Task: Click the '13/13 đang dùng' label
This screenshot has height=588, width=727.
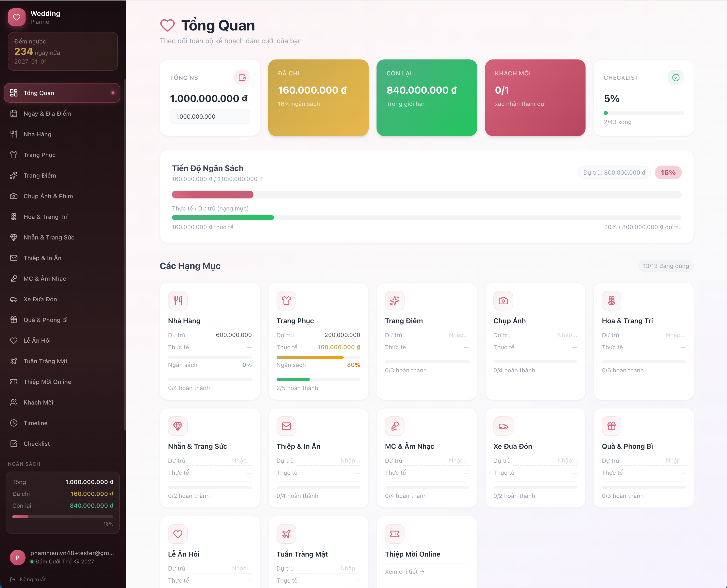Action: pyautogui.click(x=666, y=266)
